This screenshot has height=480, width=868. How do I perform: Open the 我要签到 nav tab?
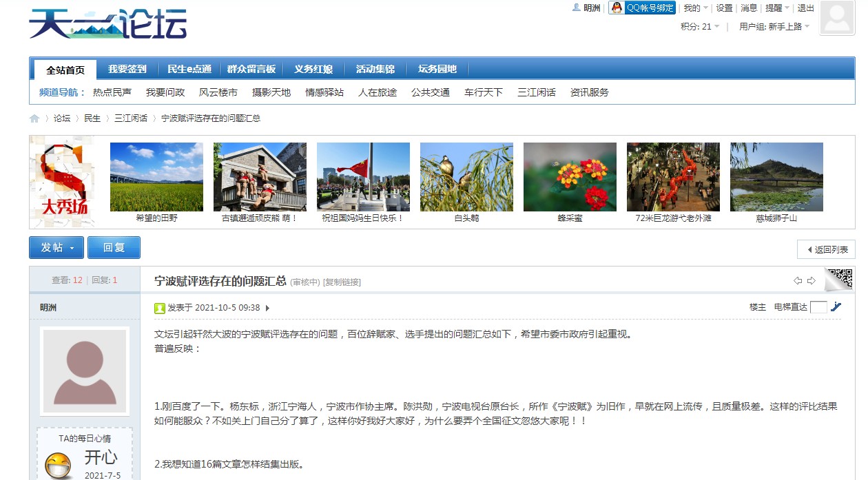tap(127, 69)
